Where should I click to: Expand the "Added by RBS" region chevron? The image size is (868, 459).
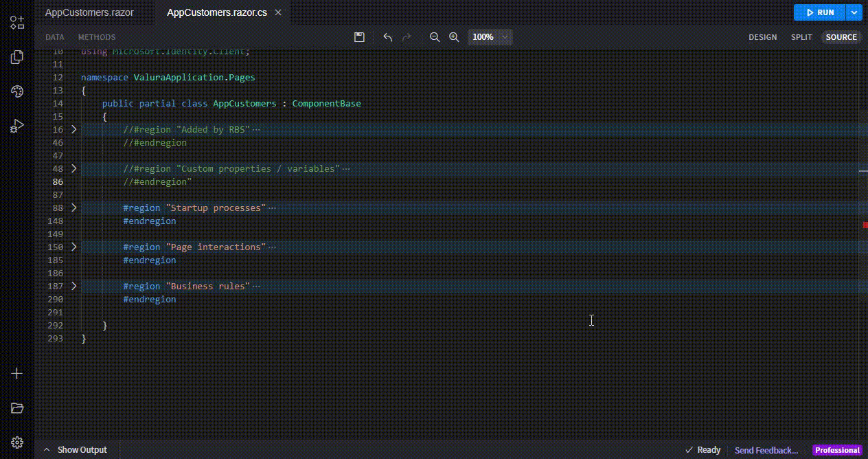(74, 129)
